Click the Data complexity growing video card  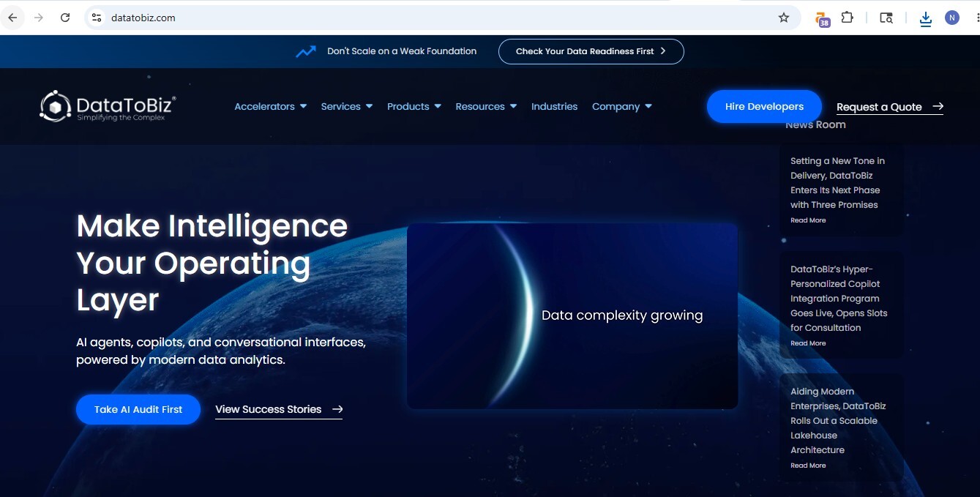[x=572, y=316]
